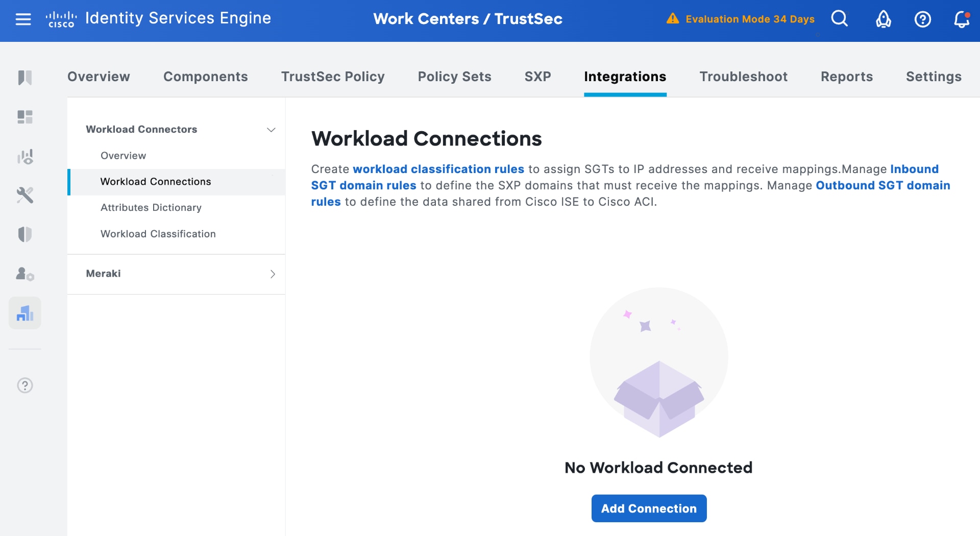Open the Bookmarks sidebar icon
980x536 pixels.
24,78
